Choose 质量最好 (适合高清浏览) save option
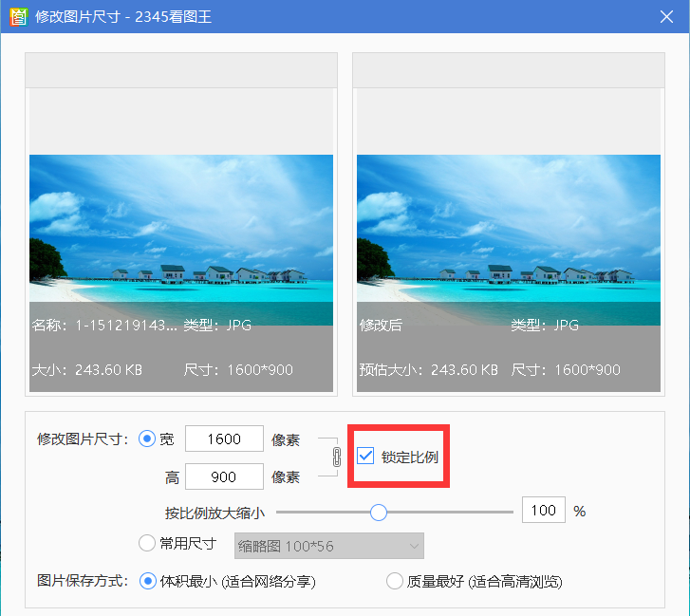The image size is (690, 616). click(395, 581)
